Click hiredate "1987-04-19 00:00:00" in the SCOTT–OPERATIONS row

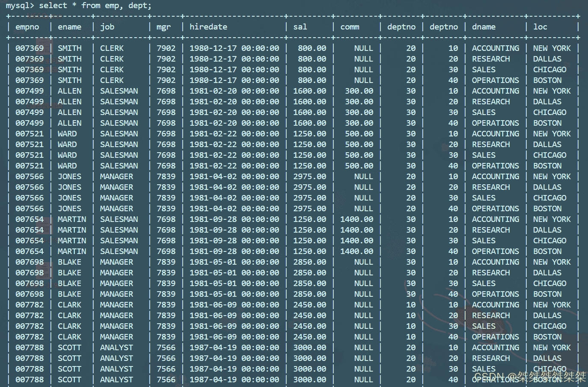(x=234, y=380)
